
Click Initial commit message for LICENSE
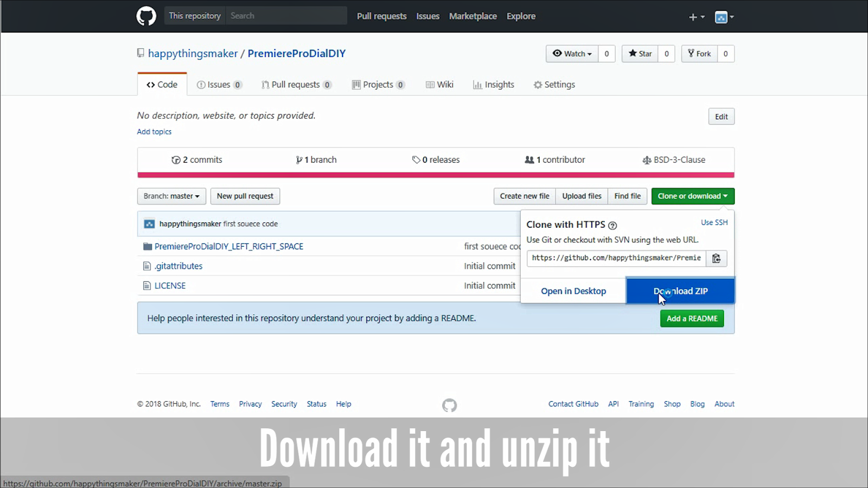pos(489,286)
